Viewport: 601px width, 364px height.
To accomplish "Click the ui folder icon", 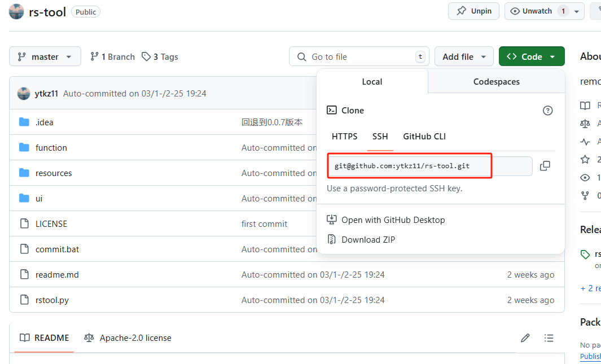I will (24, 199).
